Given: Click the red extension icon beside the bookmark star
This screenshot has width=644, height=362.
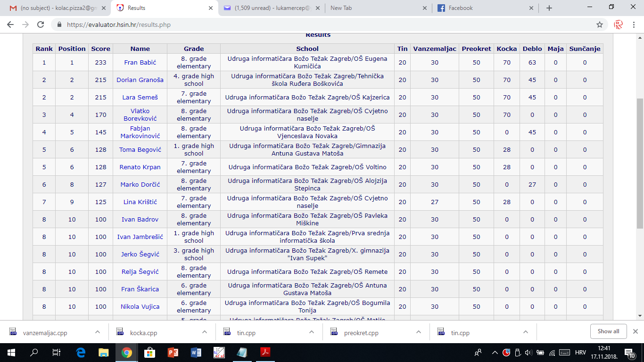Looking at the screenshot, I should [619, 25].
